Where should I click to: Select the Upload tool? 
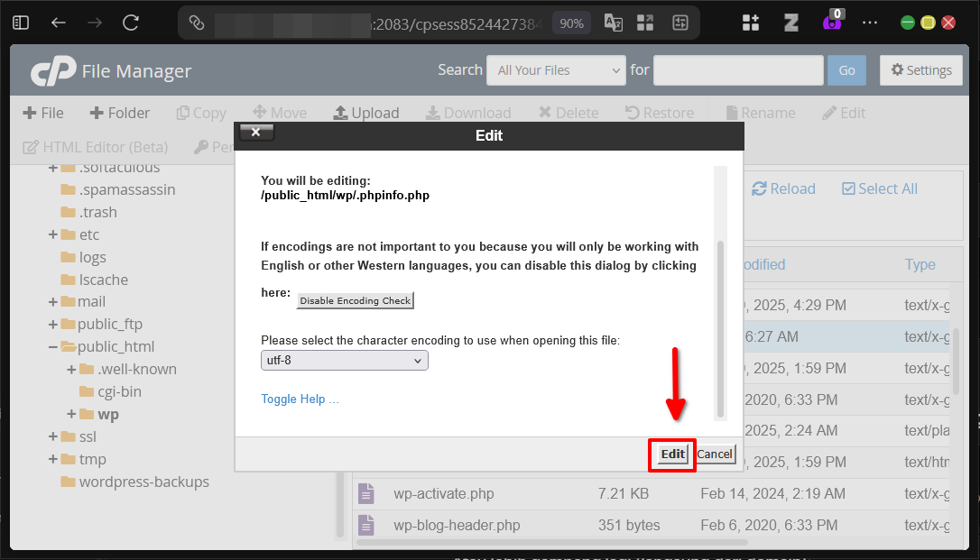366,113
